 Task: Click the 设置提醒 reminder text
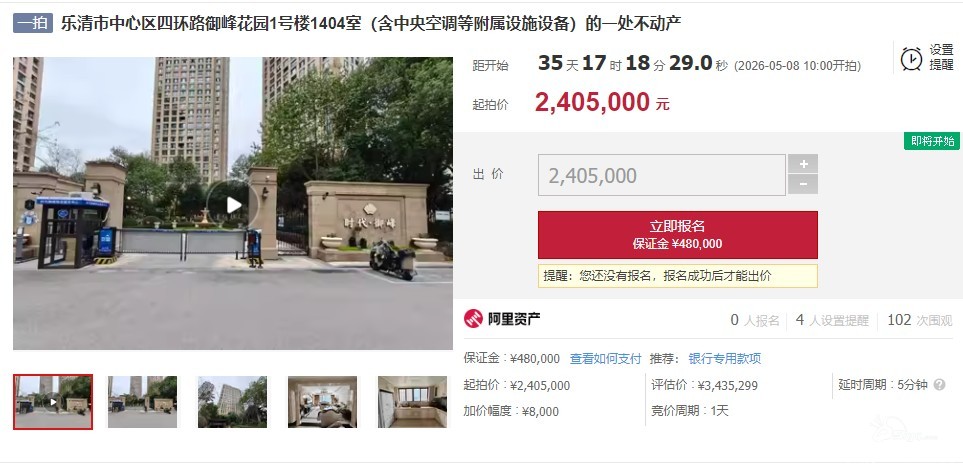pos(941,58)
